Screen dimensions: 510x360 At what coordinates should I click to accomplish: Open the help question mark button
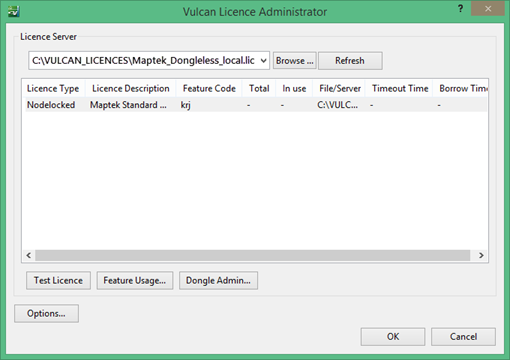460,9
